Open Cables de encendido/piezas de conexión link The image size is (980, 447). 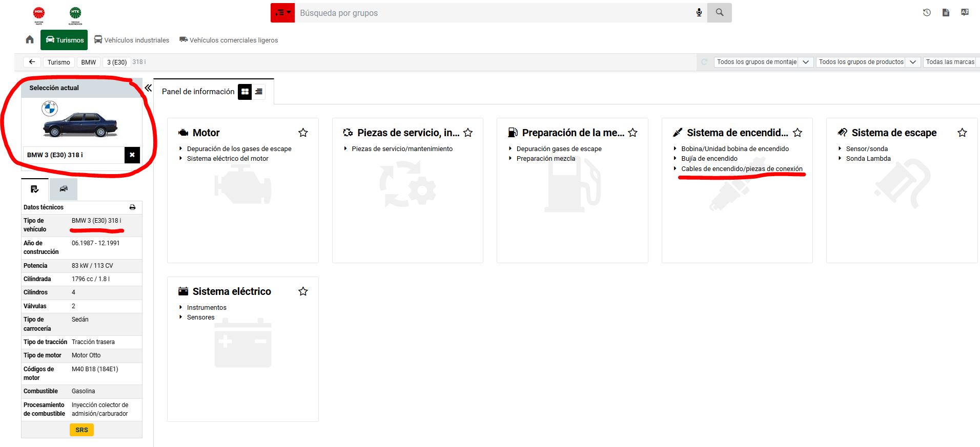click(x=742, y=168)
